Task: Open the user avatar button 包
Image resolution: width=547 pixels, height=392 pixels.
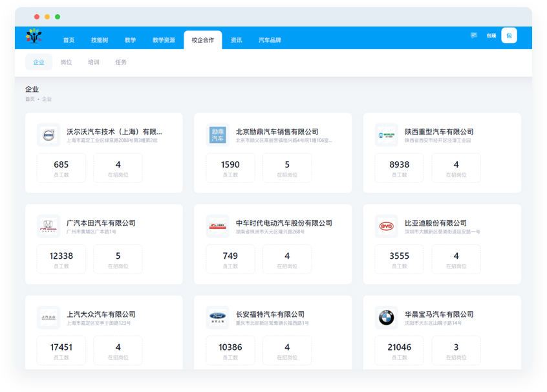Action: pos(509,36)
